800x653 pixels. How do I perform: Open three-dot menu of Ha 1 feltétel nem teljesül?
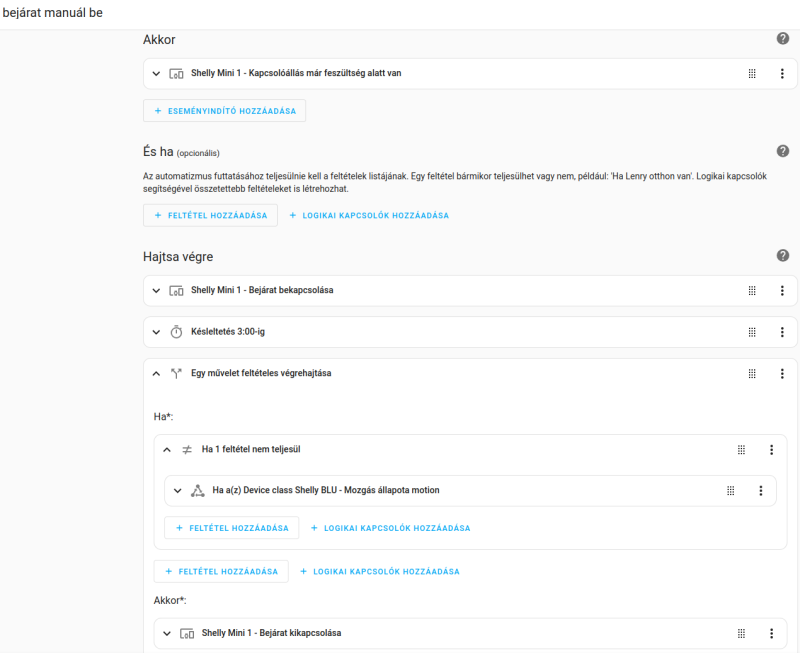771,449
